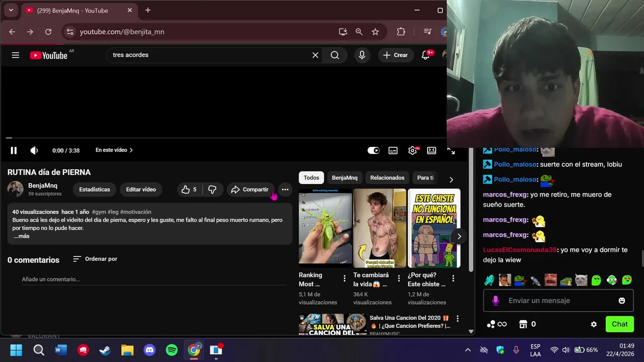Viewport: 644px width, 362px height.
Task: Open the Este chiste no funciona short thumbnail
Action: click(434, 228)
